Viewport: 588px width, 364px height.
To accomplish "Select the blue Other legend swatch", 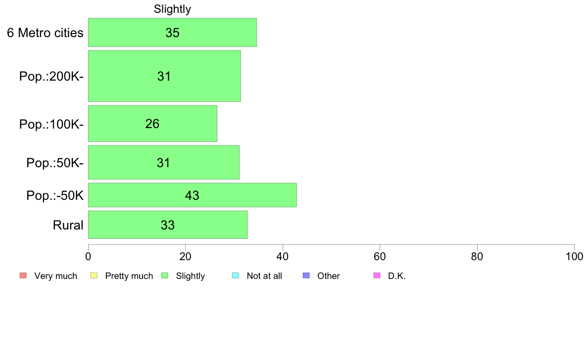I will pos(306,275).
